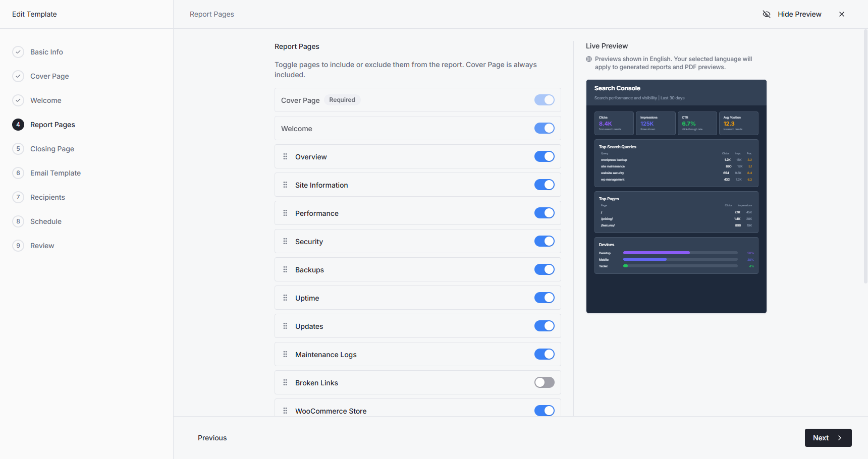
Task: Click the Search Console preview thumbnail
Action: tap(676, 196)
